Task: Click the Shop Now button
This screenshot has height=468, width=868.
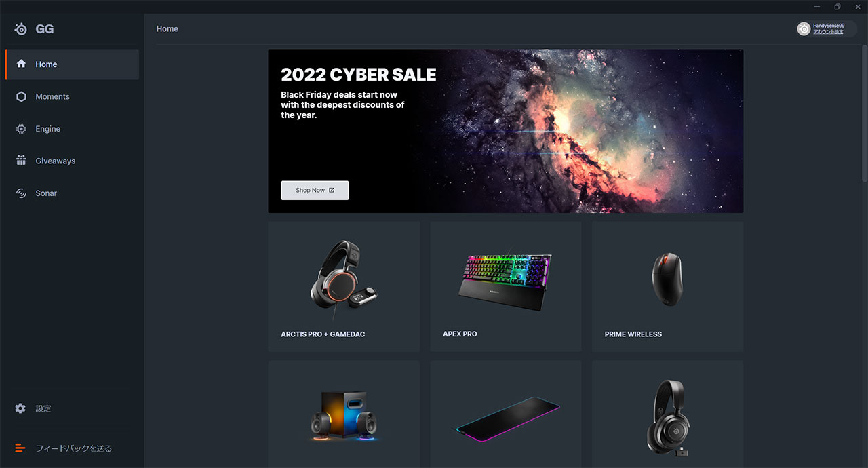Action: click(x=315, y=191)
